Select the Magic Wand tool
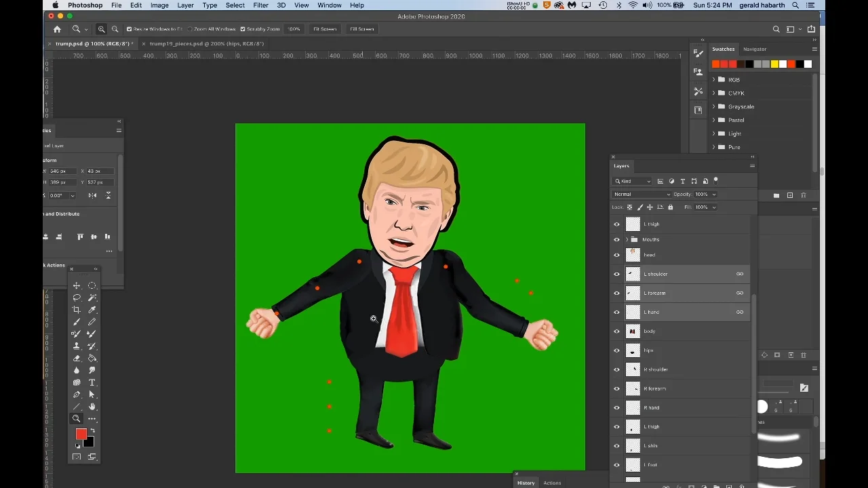Screen dimensions: 868x488 pyautogui.click(x=92, y=298)
